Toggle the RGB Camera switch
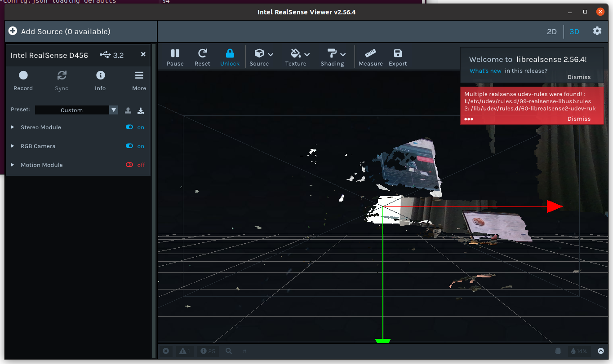The height and width of the screenshot is (364, 613). (x=129, y=146)
